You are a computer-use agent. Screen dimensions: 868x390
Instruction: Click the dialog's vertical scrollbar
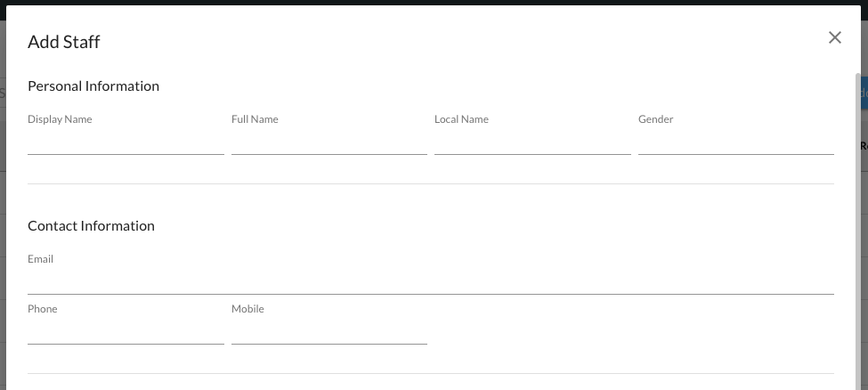(x=858, y=223)
